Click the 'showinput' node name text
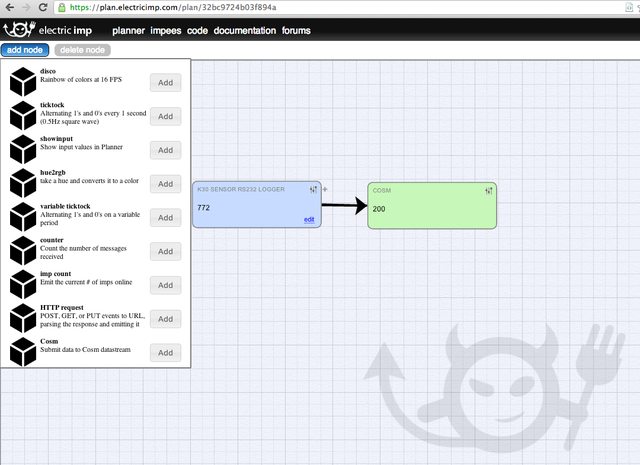This screenshot has width=640, height=465. click(56, 139)
